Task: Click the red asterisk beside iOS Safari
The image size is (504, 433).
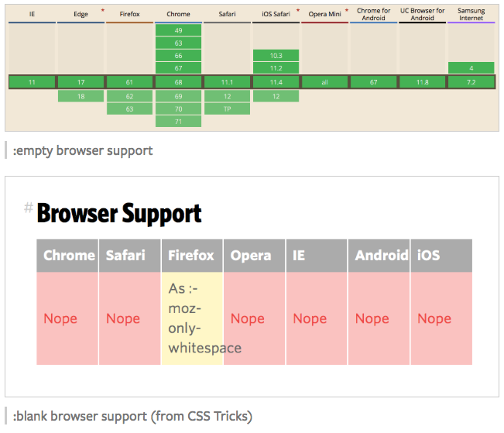Action: (x=297, y=12)
